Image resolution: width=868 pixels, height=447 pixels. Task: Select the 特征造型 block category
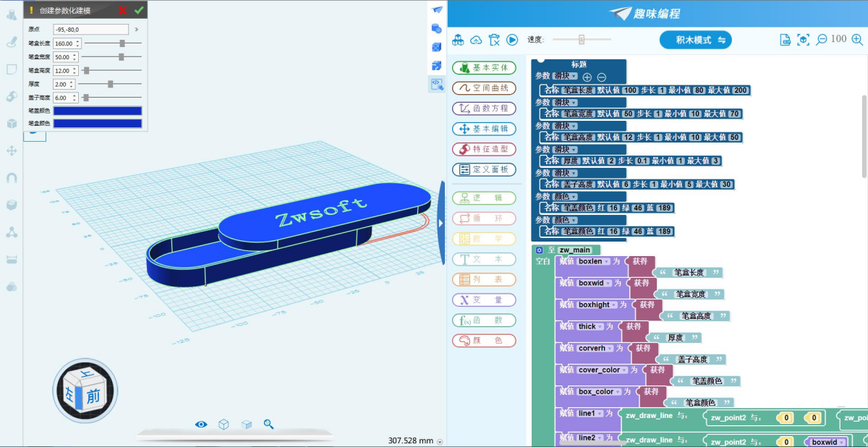[x=484, y=149]
